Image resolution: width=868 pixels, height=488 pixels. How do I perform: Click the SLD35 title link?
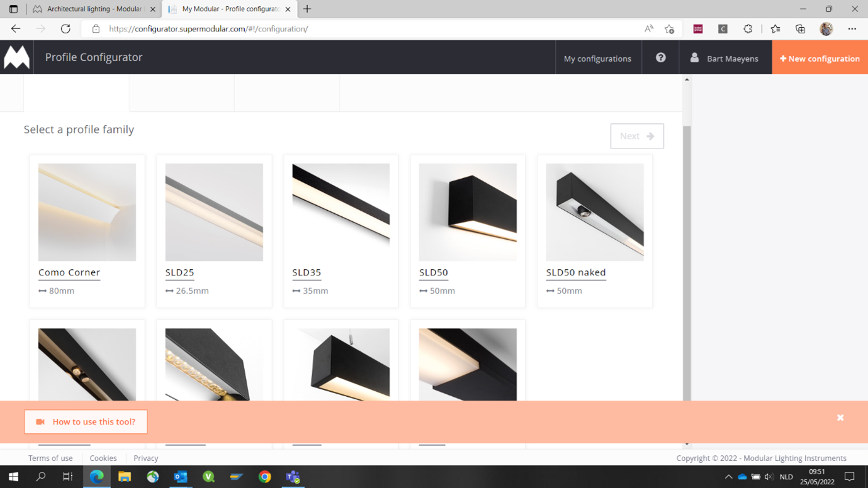(307, 272)
